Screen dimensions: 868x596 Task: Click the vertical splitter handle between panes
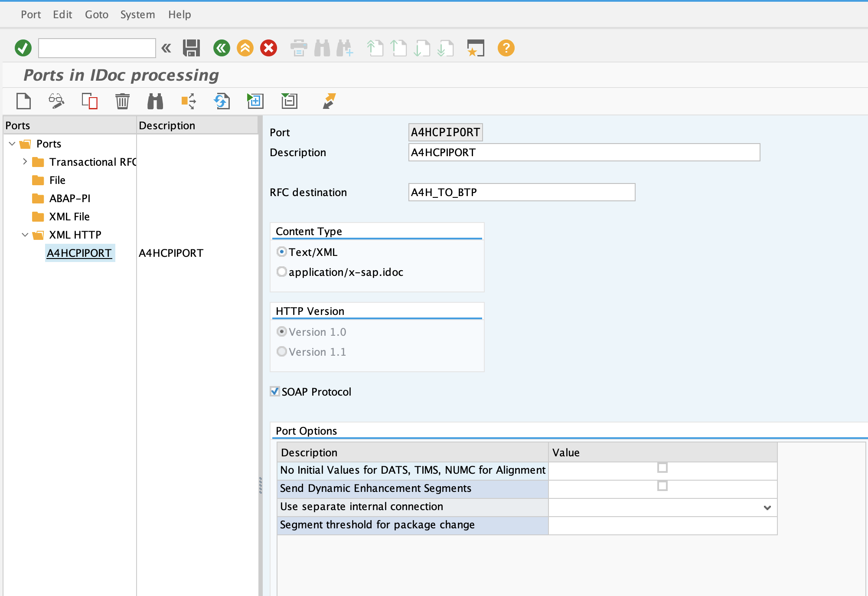click(260, 485)
